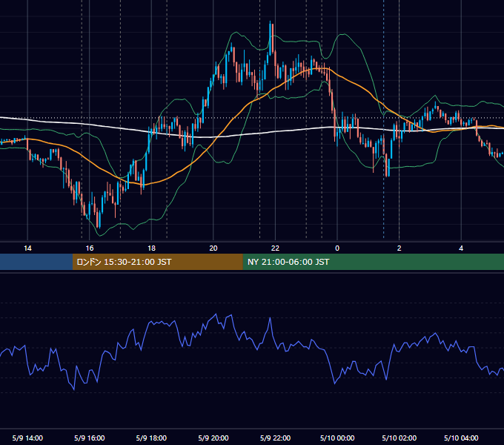Click the 14 hour tick on upper axis
Image resolution: width=504 pixels, height=445 pixels.
(x=27, y=248)
